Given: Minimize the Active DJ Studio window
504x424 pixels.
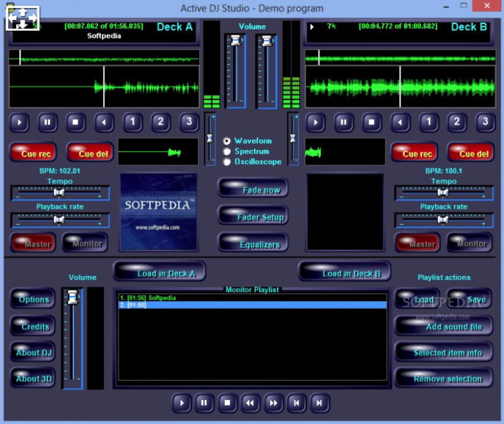Looking at the screenshot, I should (x=446, y=6).
